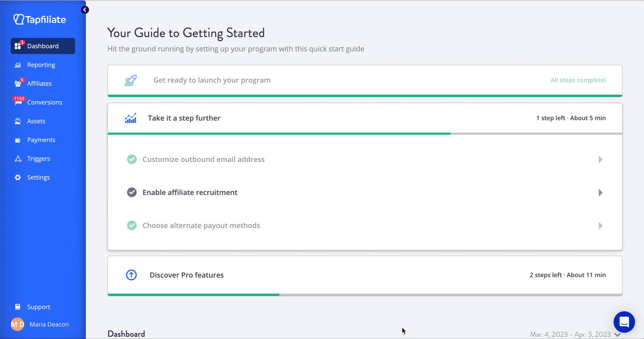The image size is (644, 339).
Task: Expand the Discover Pro features section
Action: 187,275
